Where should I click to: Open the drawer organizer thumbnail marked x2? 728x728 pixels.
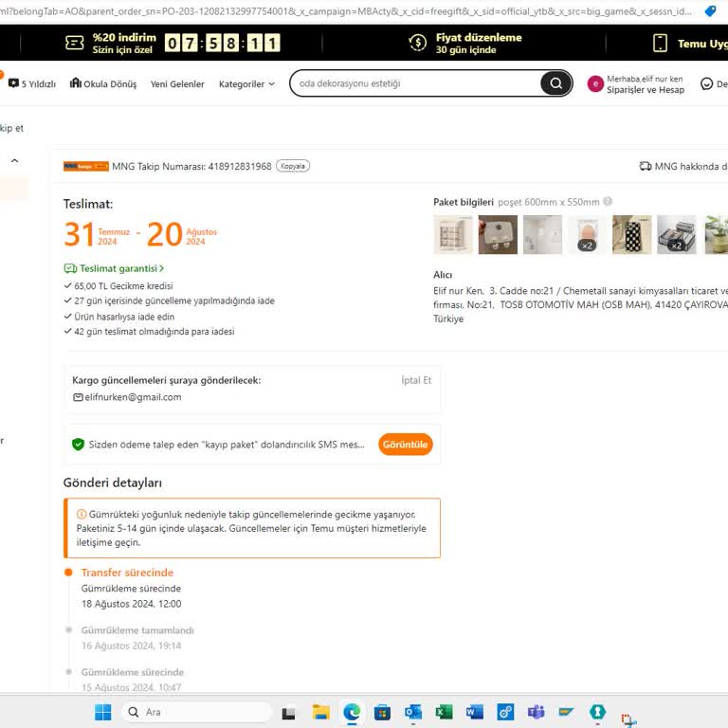pyautogui.click(x=677, y=234)
